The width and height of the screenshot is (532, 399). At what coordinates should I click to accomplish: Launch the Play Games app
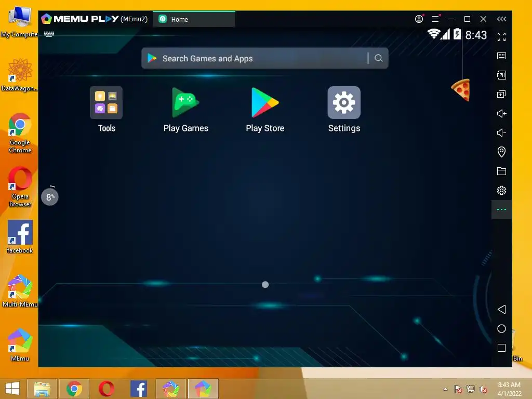pyautogui.click(x=185, y=103)
